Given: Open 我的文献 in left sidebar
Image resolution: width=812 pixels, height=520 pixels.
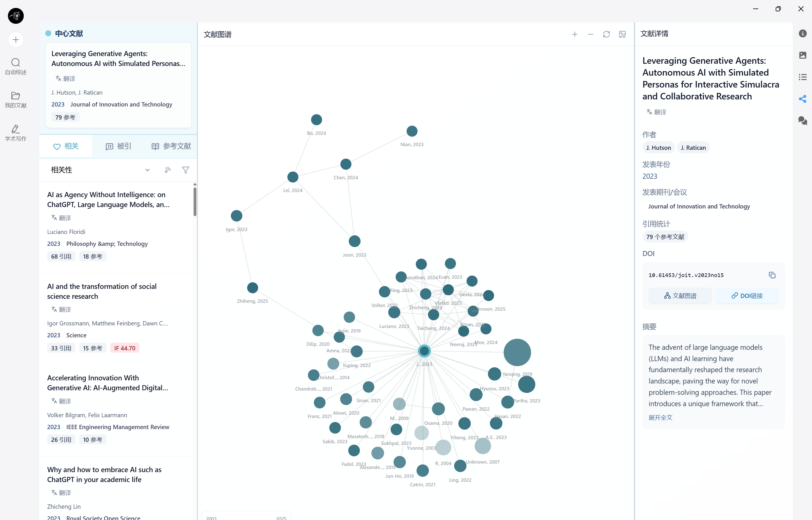Looking at the screenshot, I should [x=16, y=100].
